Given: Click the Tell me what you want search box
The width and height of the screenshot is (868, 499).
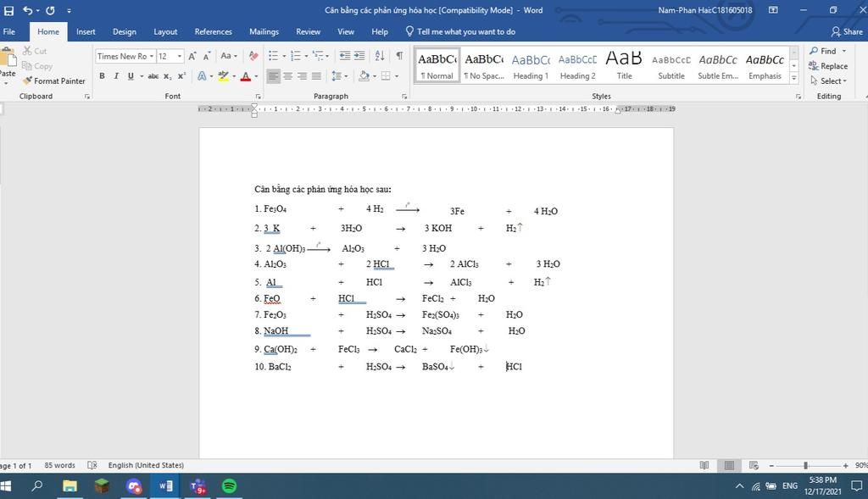Looking at the screenshot, I should (x=460, y=31).
